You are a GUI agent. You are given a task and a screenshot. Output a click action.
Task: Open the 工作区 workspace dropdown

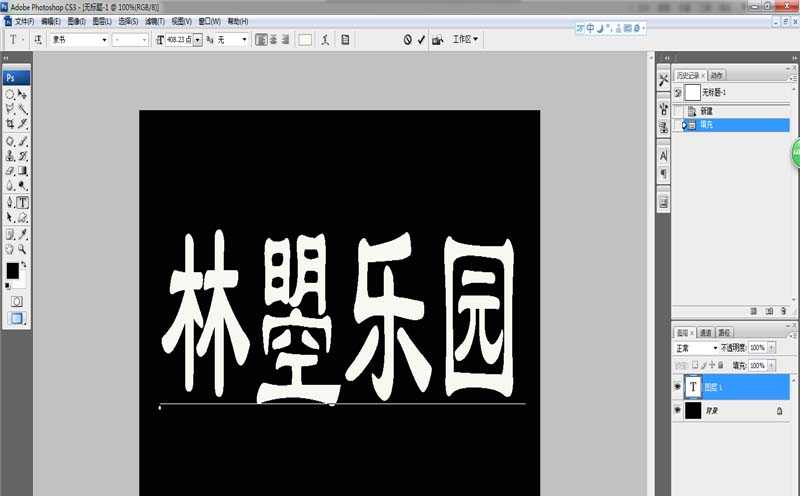point(464,39)
